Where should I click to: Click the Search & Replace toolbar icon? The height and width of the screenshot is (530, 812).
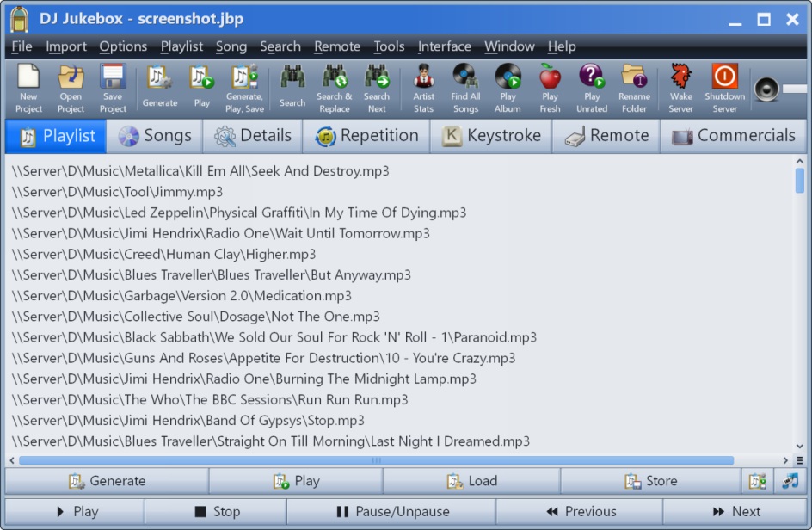coord(335,86)
